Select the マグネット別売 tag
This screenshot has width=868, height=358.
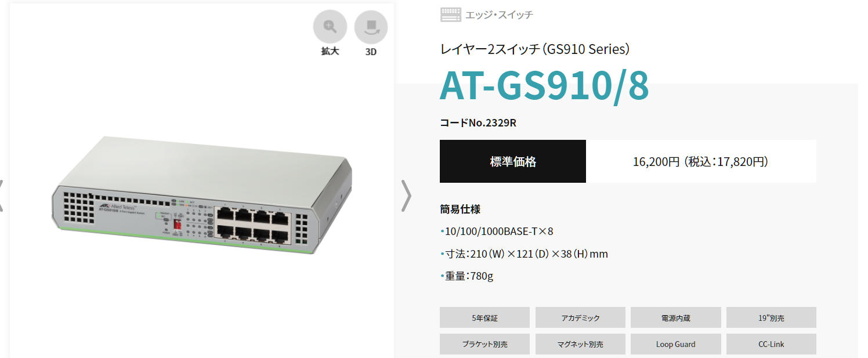point(580,344)
